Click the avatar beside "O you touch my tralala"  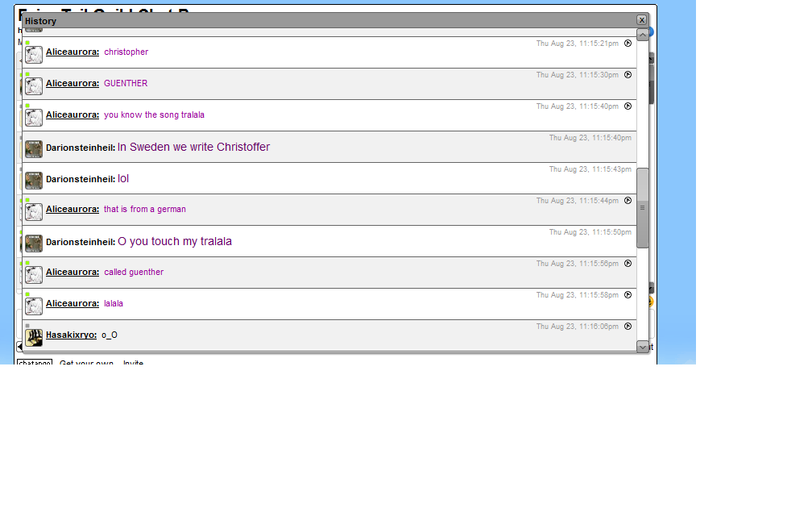[x=34, y=244]
